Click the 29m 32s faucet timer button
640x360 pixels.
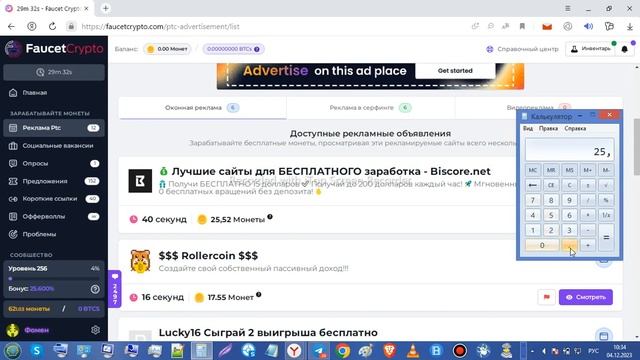(54, 72)
